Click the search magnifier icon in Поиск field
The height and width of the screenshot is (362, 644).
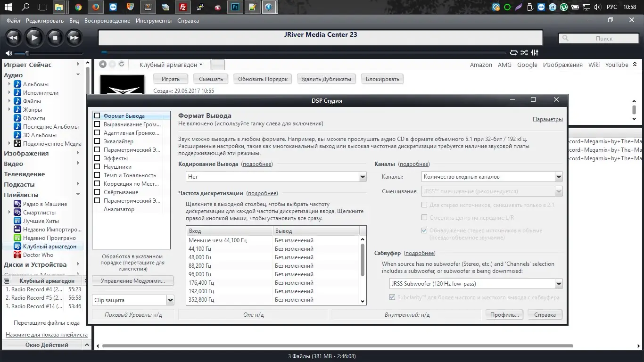[x=566, y=39]
